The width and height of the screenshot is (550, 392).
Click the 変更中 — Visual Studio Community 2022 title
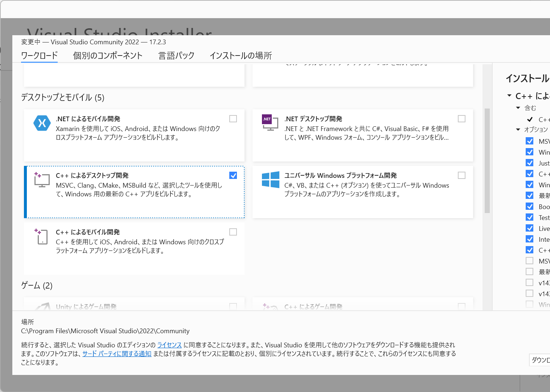point(93,42)
